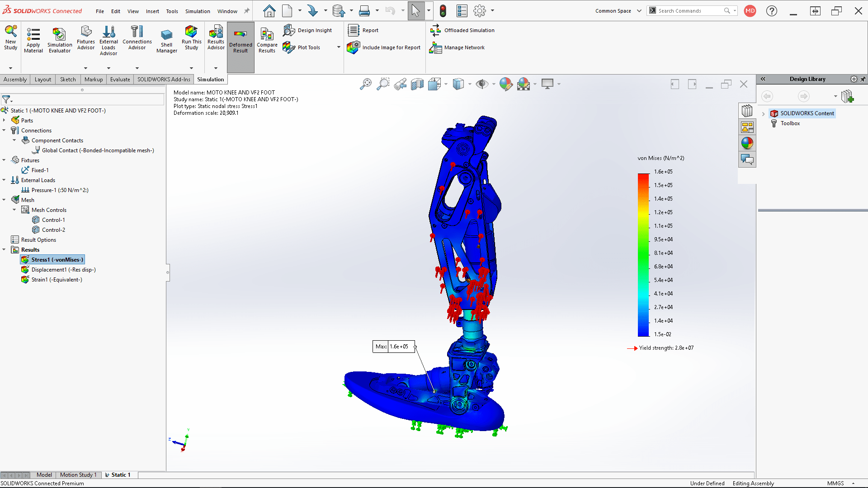This screenshot has width=868, height=488.
Task: Click the New Study icon
Action: [x=11, y=38]
